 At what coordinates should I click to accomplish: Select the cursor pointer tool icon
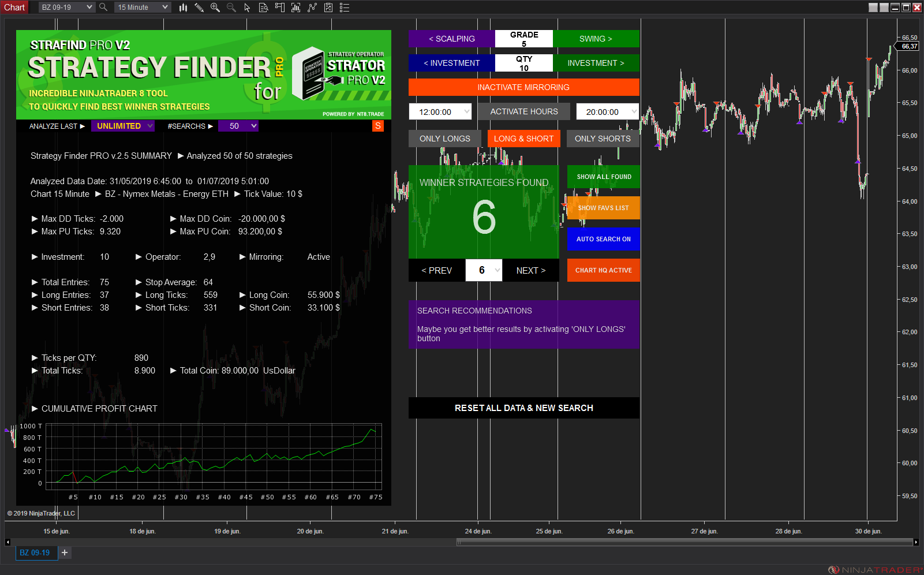(247, 8)
